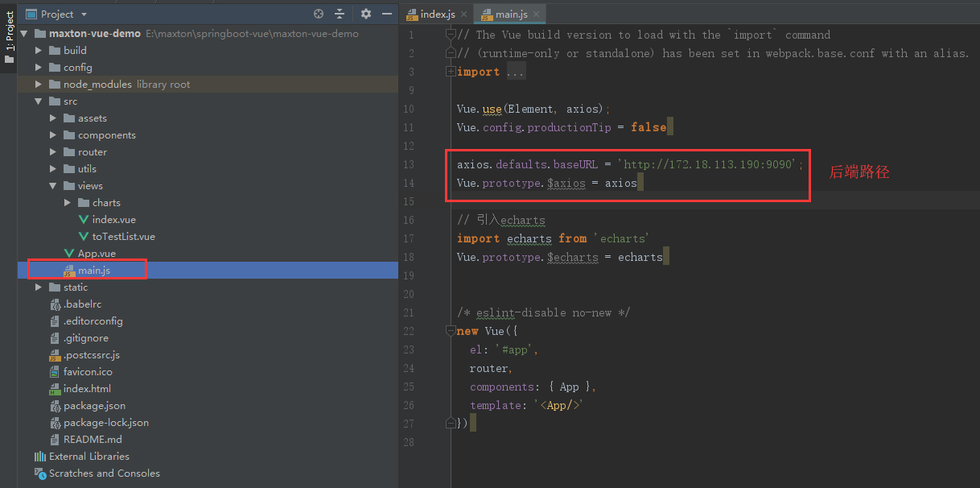The width and height of the screenshot is (980, 488).
Task: Click the 'library root' label
Action: click(x=163, y=85)
